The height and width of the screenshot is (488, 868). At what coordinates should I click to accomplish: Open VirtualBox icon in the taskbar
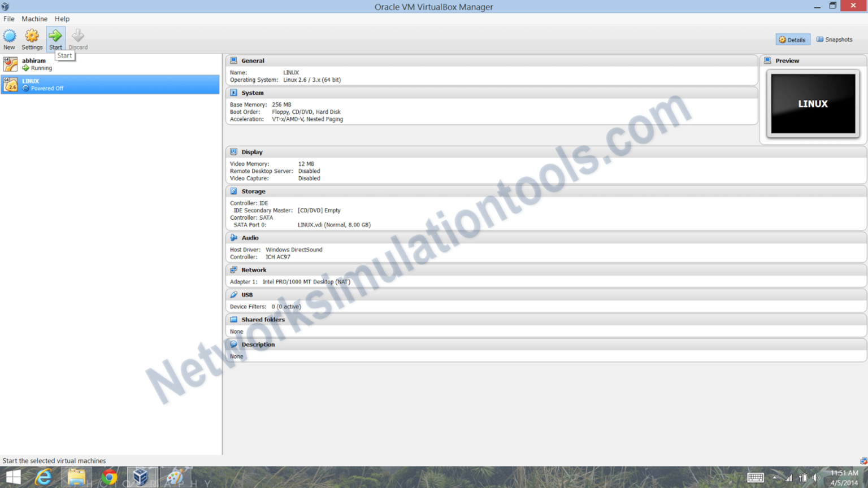141,476
